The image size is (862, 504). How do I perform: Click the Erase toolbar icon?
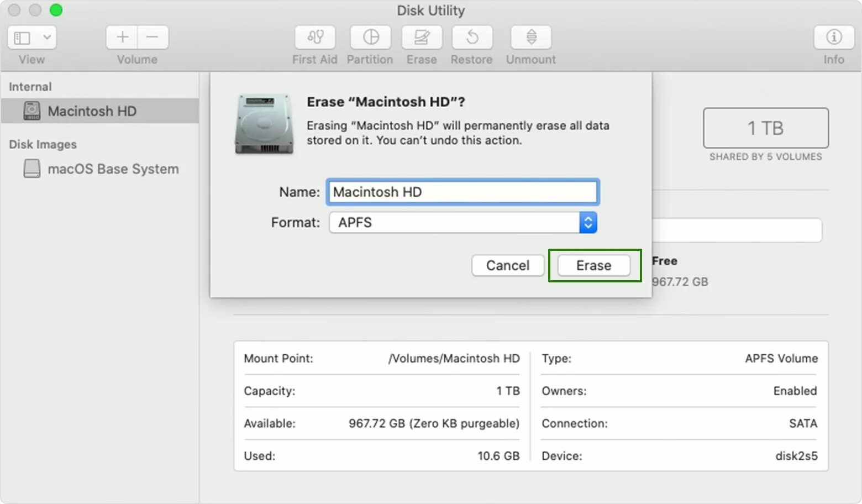click(x=422, y=38)
